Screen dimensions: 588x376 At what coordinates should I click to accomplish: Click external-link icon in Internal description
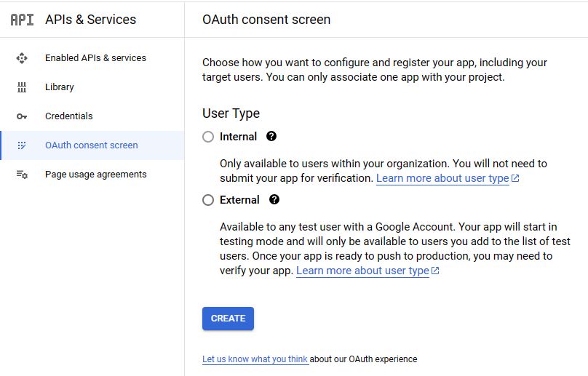click(x=515, y=178)
